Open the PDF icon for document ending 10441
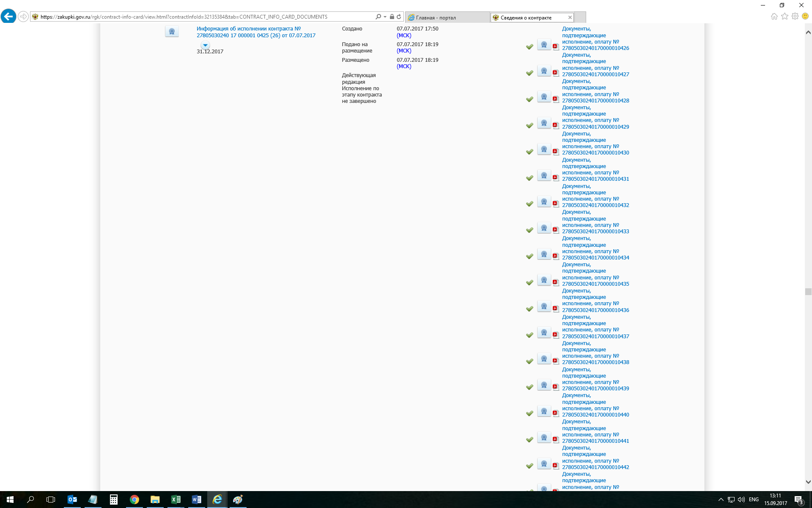This screenshot has height=508, width=812. (556, 439)
